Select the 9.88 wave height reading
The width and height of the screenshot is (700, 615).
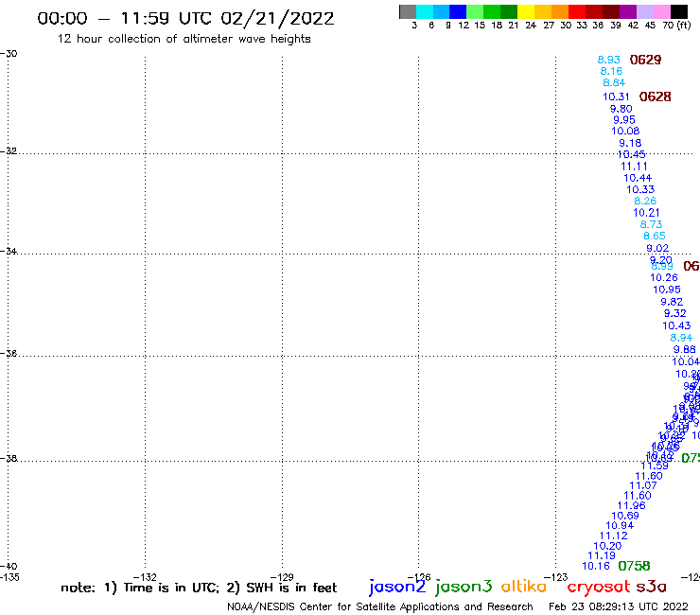tap(684, 349)
